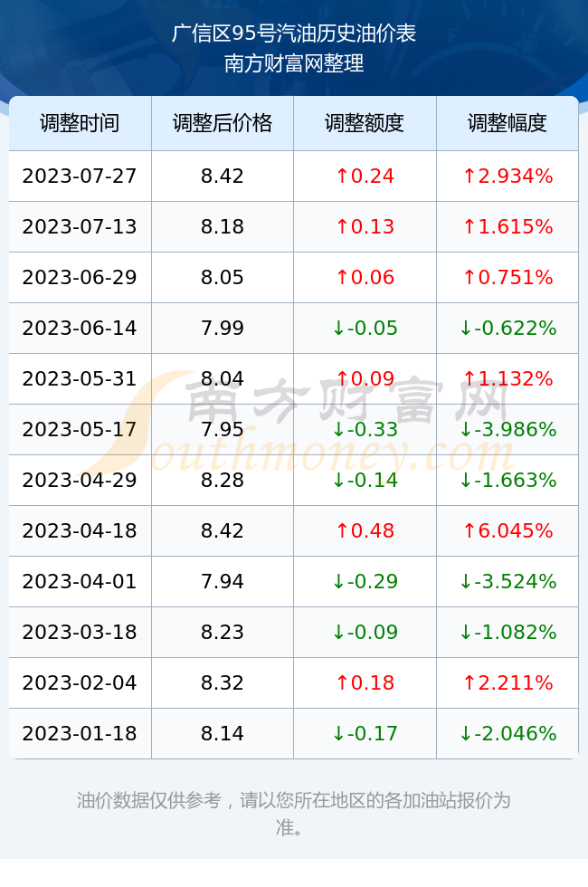Select the 2023-06-29 date cell

coord(80,277)
